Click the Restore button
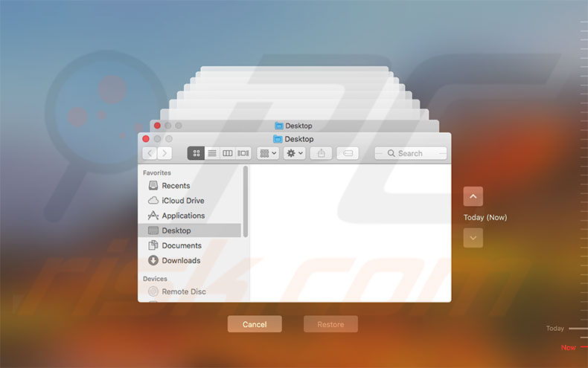This screenshot has width=588, height=368. 330,324
